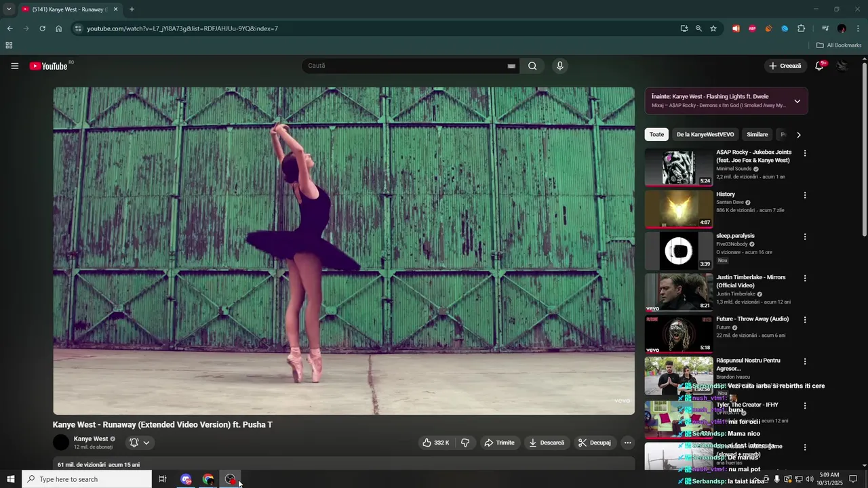
Task: Open the red speaker extension icon
Action: click(736, 28)
